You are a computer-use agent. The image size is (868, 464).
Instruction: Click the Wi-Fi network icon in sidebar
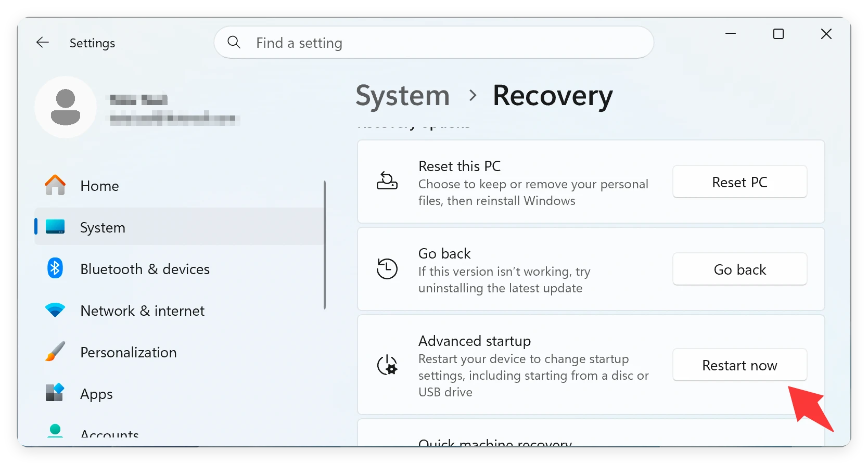(x=55, y=310)
